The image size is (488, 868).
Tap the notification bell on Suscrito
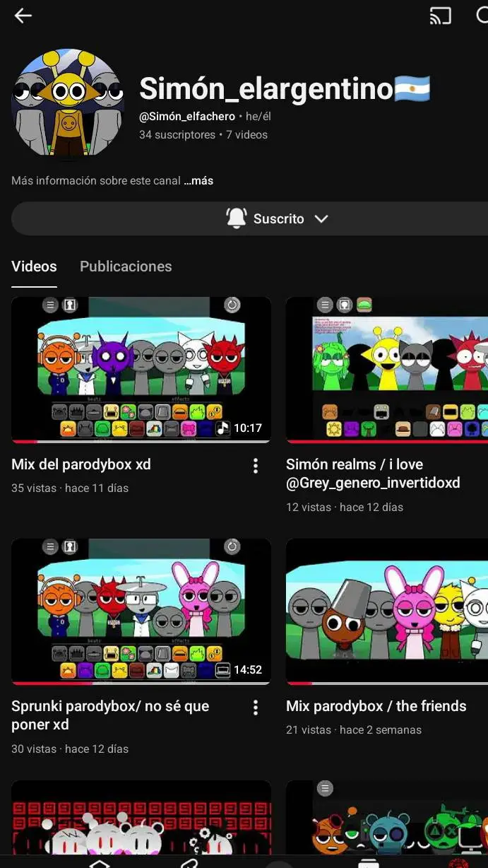pyautogui.click(x=236, y=218)
